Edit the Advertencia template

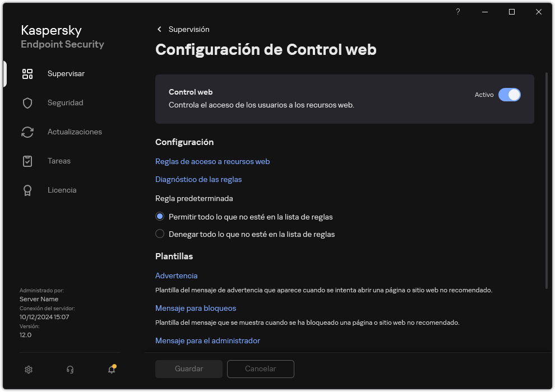[x=176, y=276]
